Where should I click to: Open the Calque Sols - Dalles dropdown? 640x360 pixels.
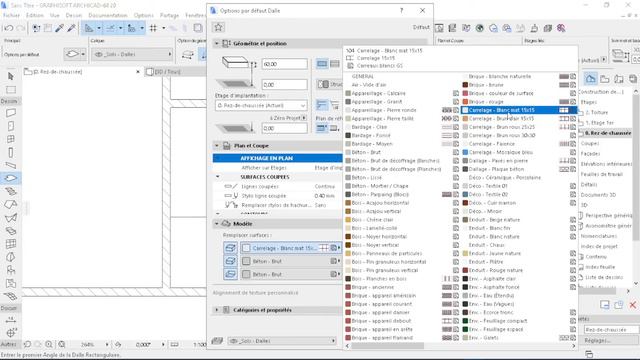[132, 54]
